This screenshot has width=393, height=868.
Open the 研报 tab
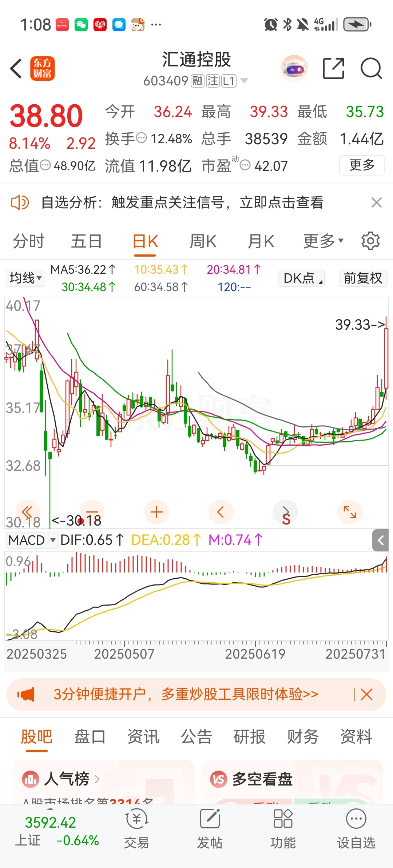point(250,737)
